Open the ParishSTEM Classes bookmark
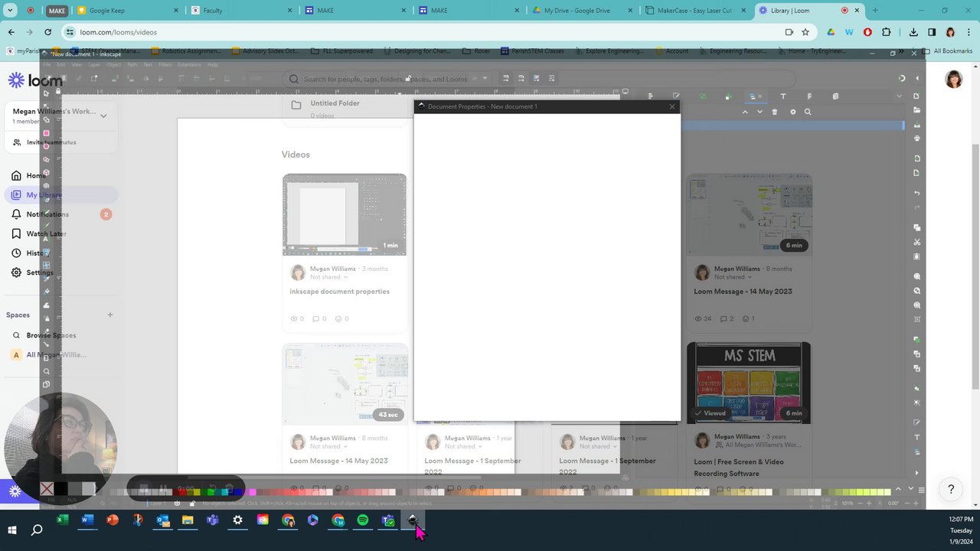The width and height of the screenshot is (980, 551). coord(534,51)
